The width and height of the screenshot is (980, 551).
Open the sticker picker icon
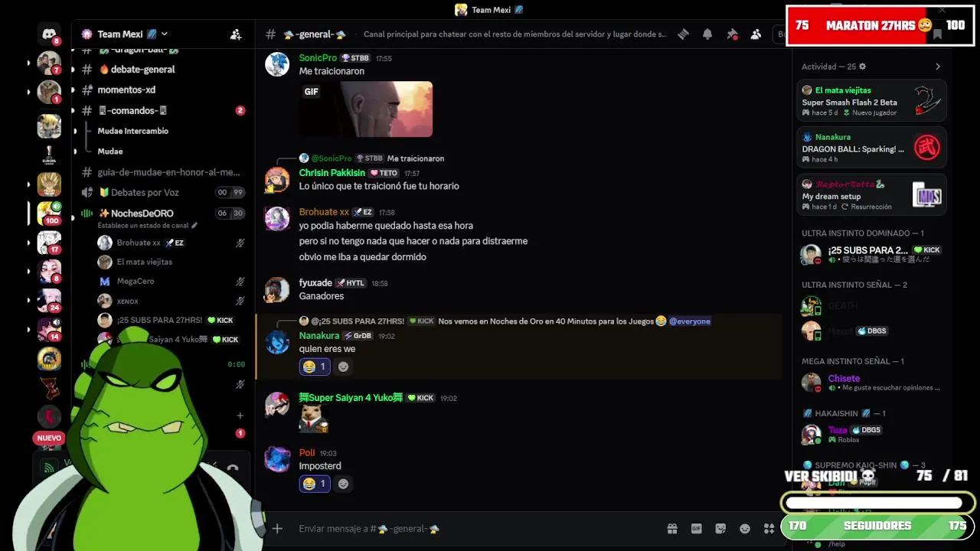[720, 529]
